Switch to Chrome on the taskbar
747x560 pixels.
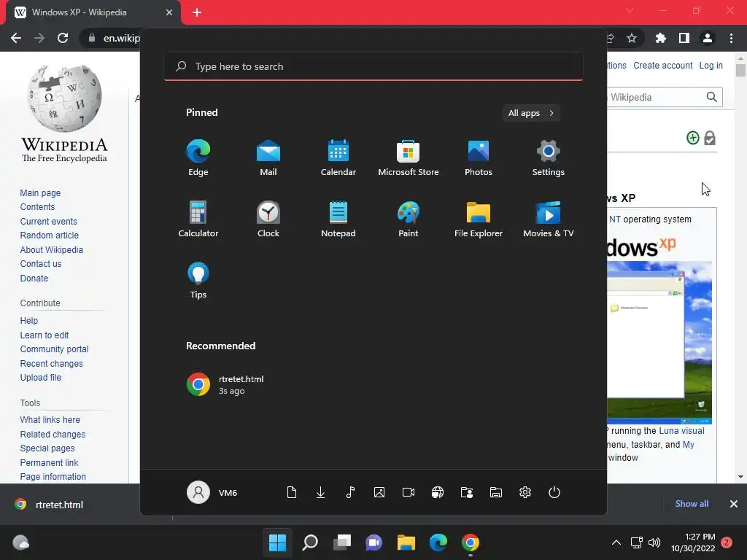471,542
